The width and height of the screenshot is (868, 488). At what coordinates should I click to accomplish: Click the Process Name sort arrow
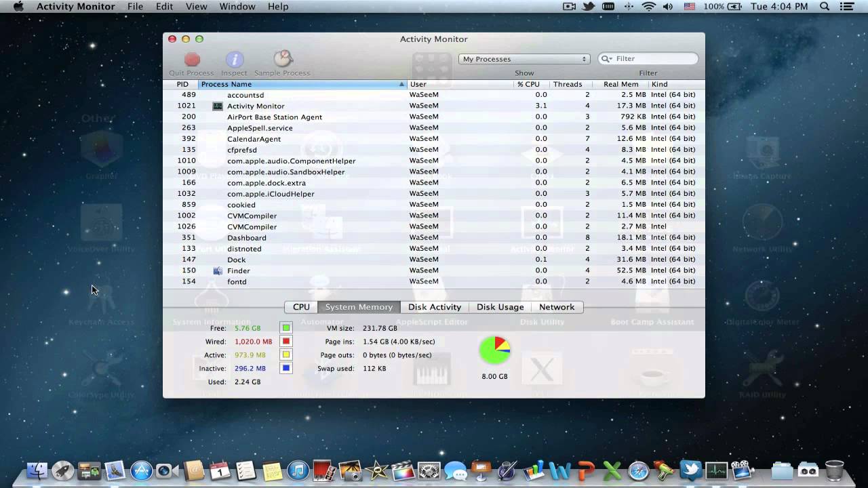pyautogui.click(x=401, y=84)
